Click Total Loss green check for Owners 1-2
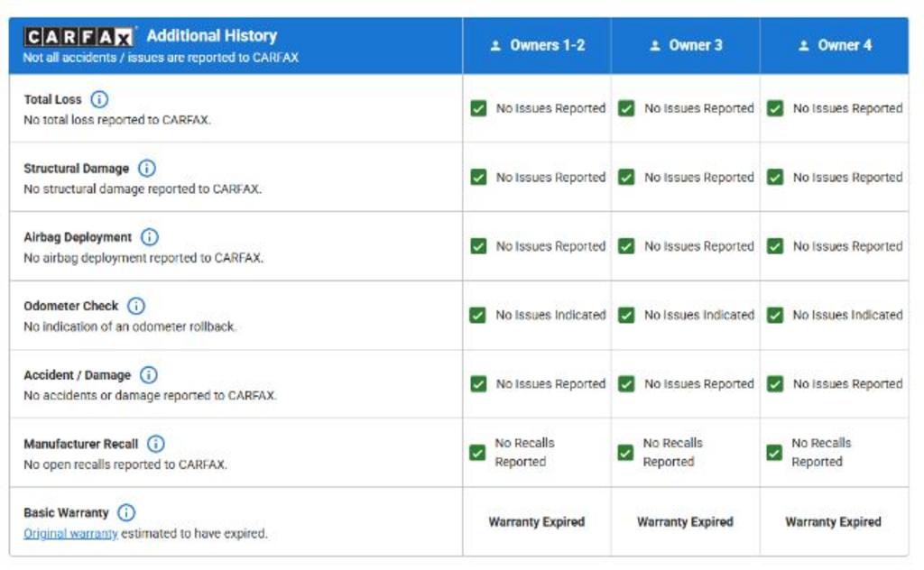 click(478, 108)
